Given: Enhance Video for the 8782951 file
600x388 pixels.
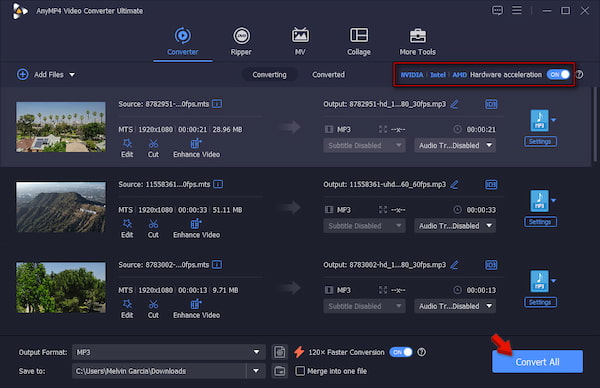Looking at the screenshot, I should point(196,148).
